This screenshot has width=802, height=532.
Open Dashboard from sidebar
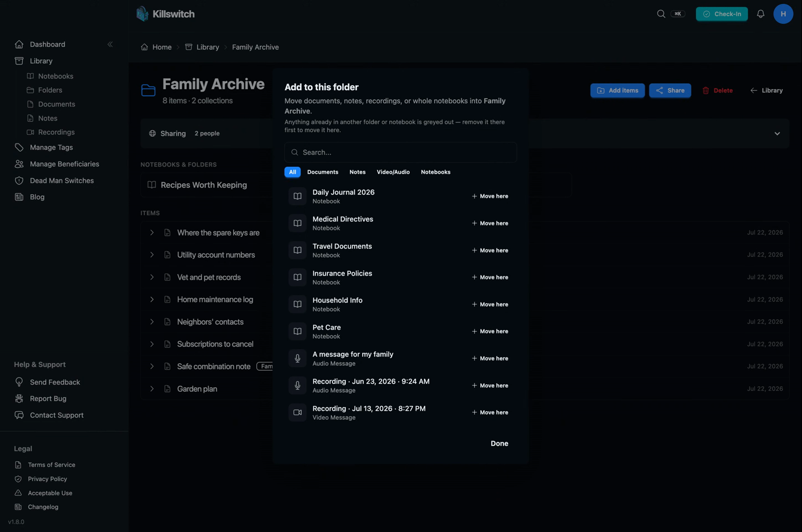(x=47, y=44)
